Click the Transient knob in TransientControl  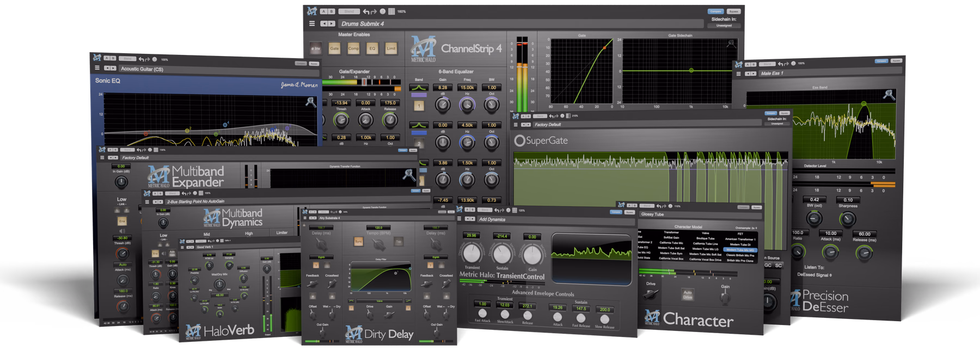[x=471, y=253]
